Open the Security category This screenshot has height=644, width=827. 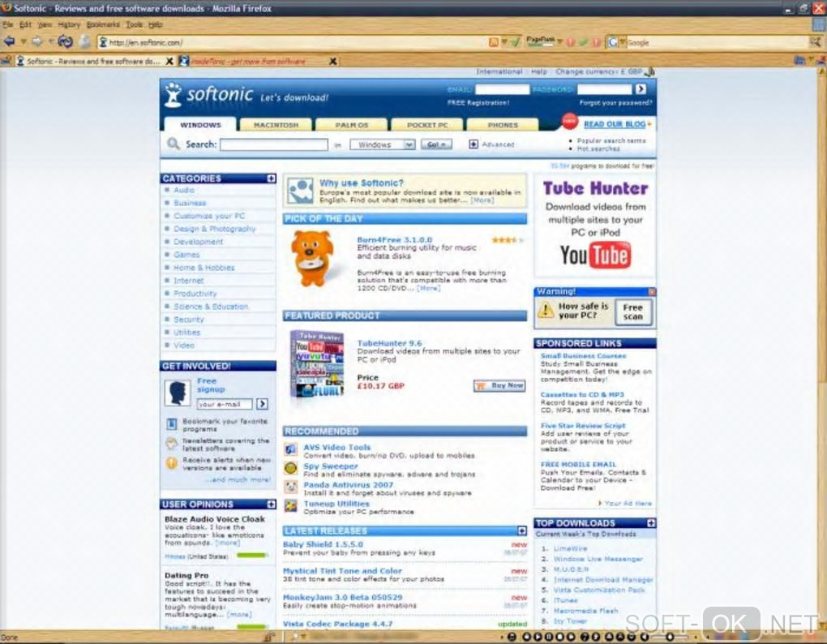[189, 320]
